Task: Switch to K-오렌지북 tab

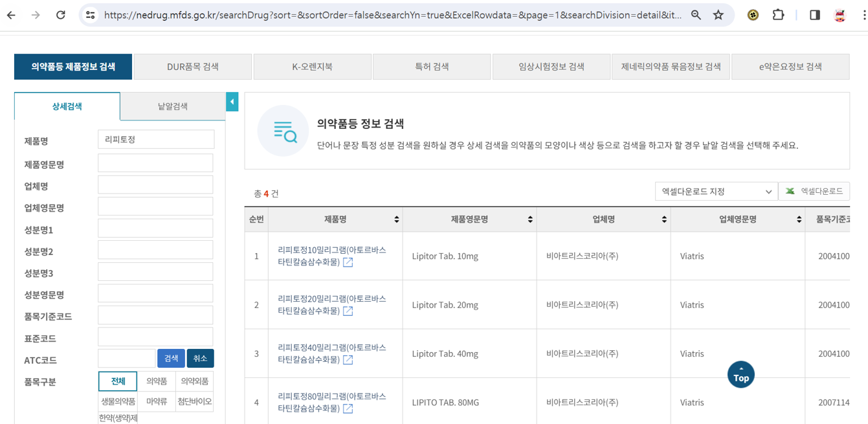Action: (x=312, y=67)
